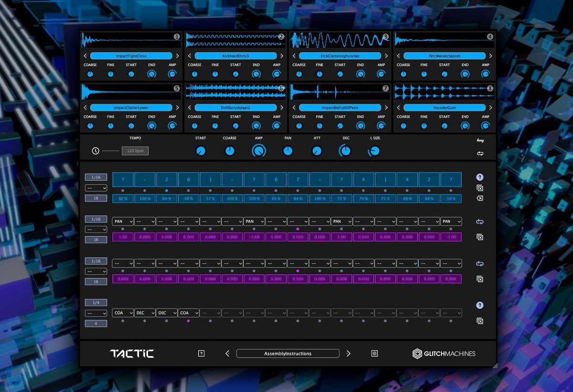Click the waveform display of sample slot 3
Screen dimensions: 573x392
(x=340, y=40)
